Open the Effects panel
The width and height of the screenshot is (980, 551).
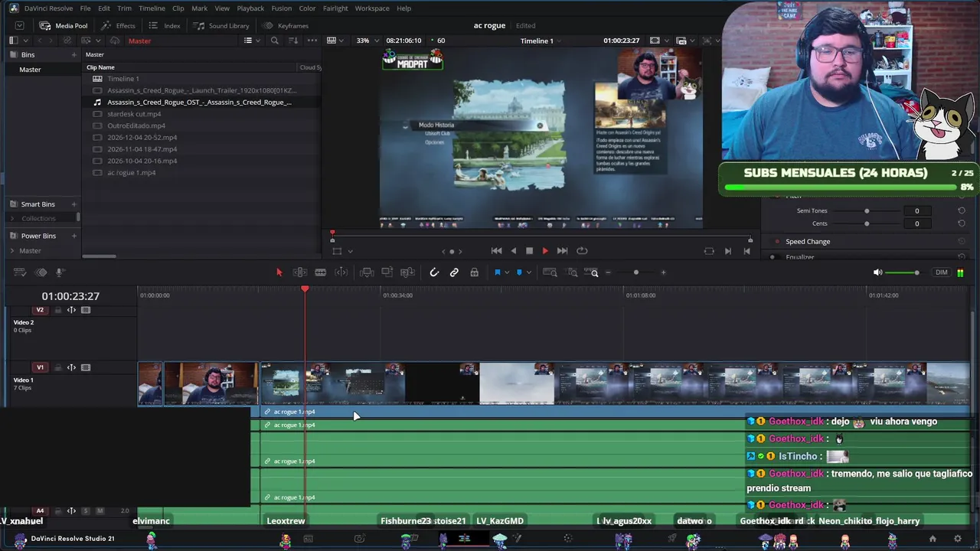point(118,25)
